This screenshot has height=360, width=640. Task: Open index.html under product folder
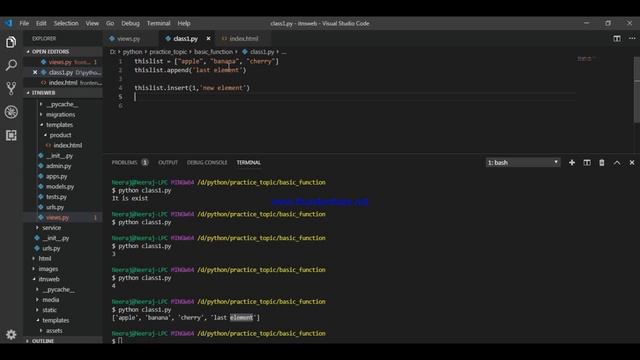point(67,145)
